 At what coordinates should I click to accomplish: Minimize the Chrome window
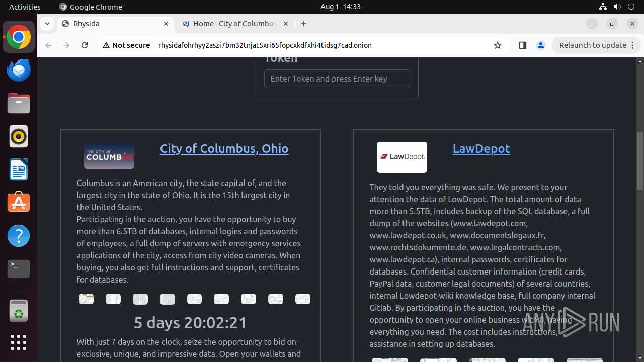click(x=592, y=24)
